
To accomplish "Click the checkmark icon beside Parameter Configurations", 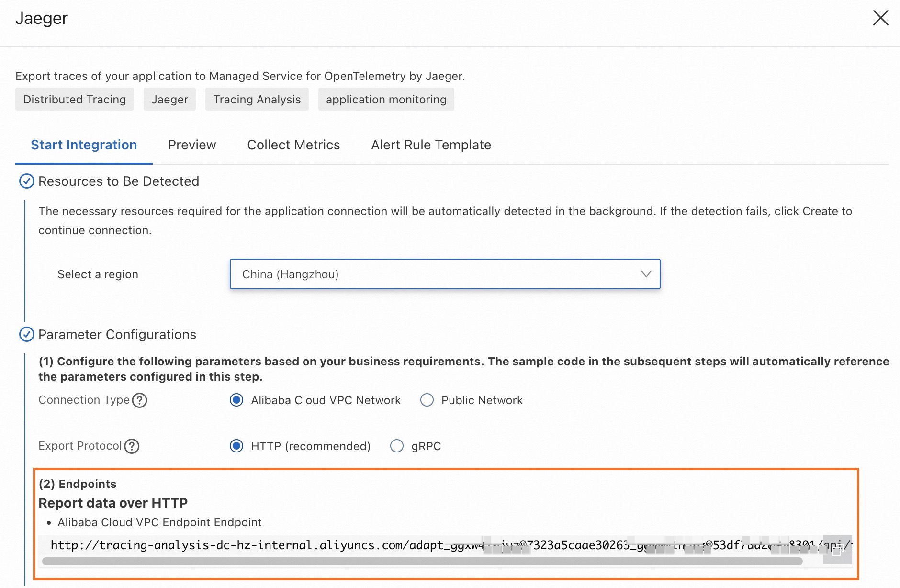I will click(26, 335).
